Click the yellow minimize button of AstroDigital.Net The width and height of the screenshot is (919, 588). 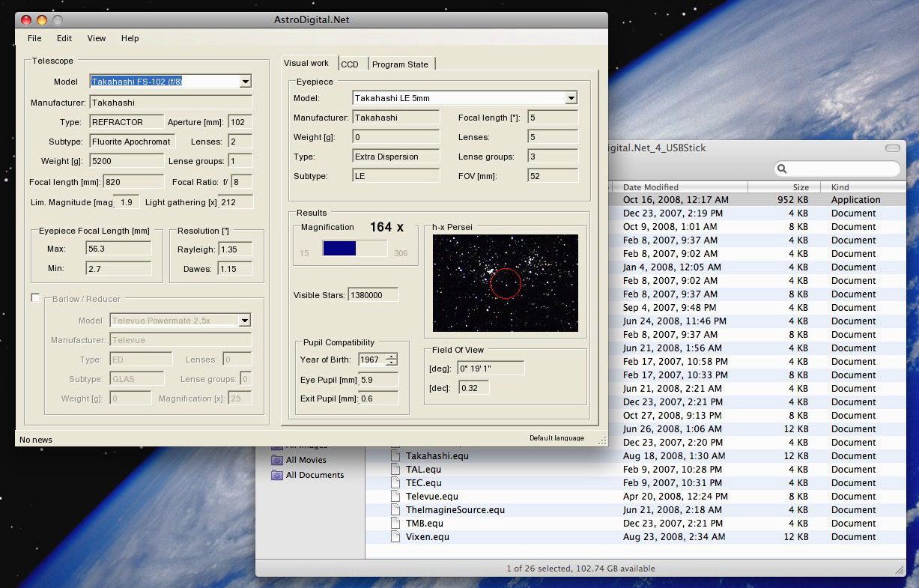[41, 20]
